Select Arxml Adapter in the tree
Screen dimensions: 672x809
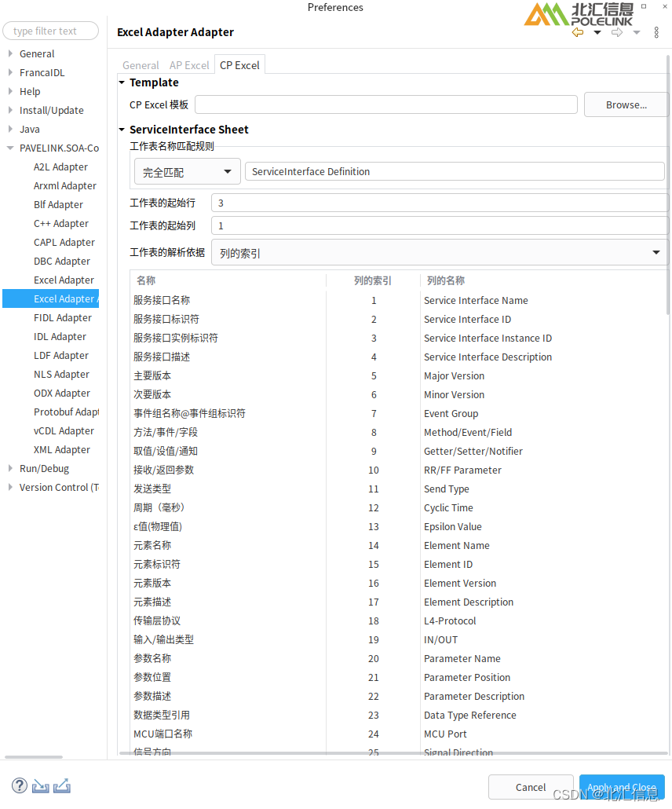65,185
